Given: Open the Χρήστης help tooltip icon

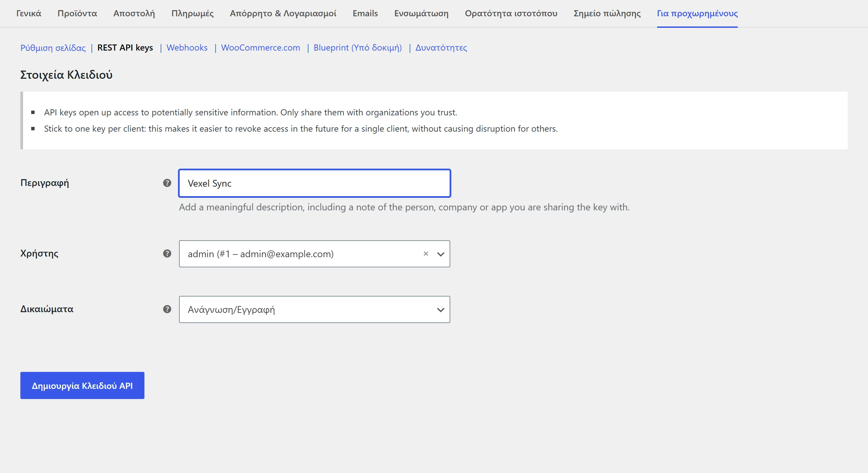Looking at the screenshot, I should click(x=167, y=253).
